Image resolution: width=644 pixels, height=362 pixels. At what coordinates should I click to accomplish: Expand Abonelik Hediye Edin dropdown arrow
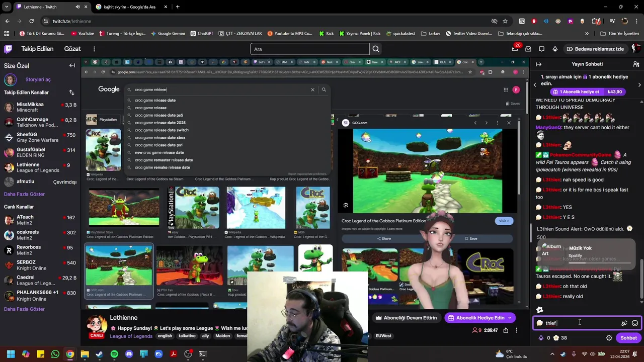click(510, 318)
